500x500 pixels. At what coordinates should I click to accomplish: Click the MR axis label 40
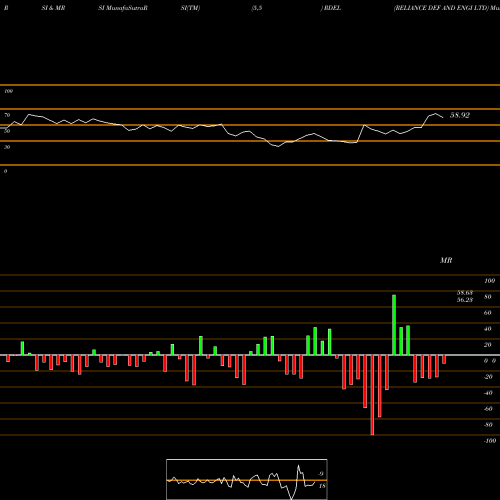point(488,329)
